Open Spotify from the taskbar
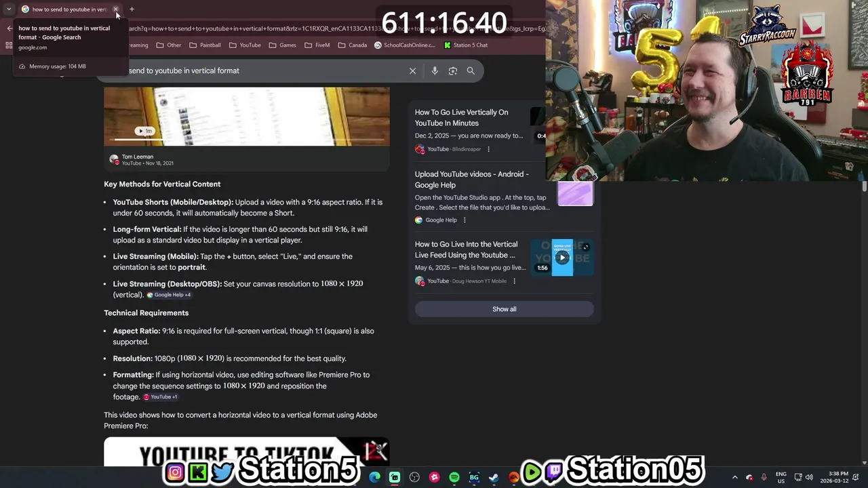This screenshot has width=868, height=488. (454, 477)
